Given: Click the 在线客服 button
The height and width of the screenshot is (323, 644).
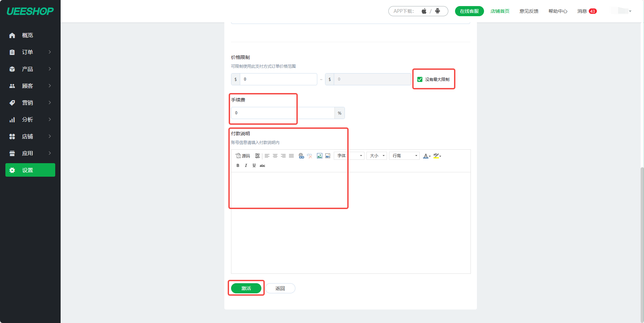Looking at the screenshot, I should point(469,11).
